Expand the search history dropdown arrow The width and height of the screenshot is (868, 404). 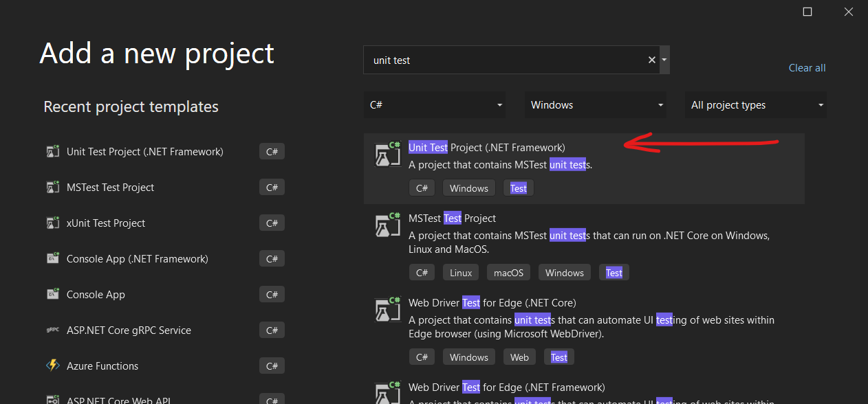click(664, 60)
